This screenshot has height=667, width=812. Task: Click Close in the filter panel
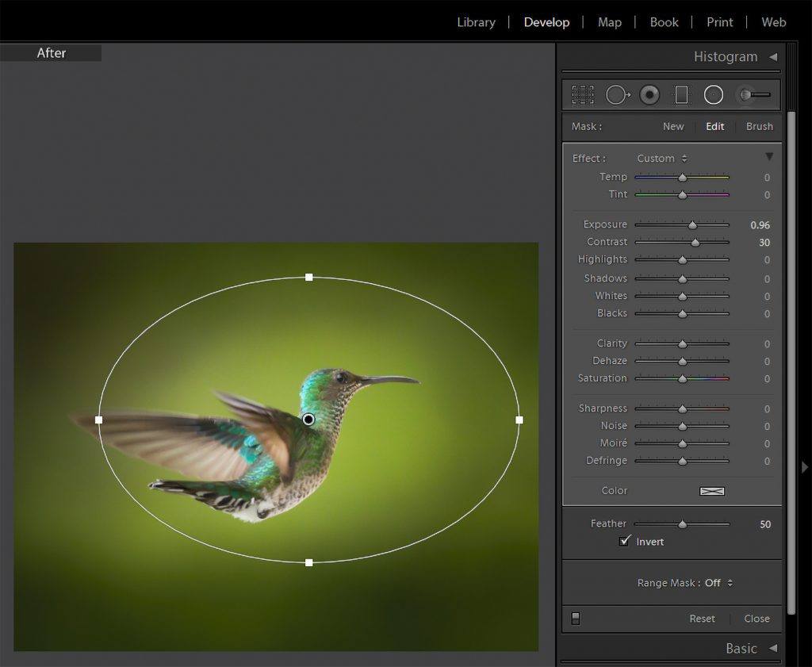coord(756,619)
